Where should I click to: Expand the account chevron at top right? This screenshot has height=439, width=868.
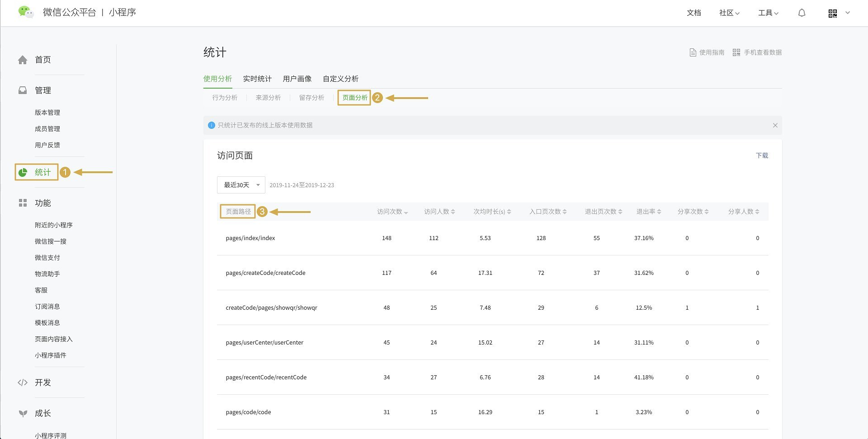[x=848, y=13]
